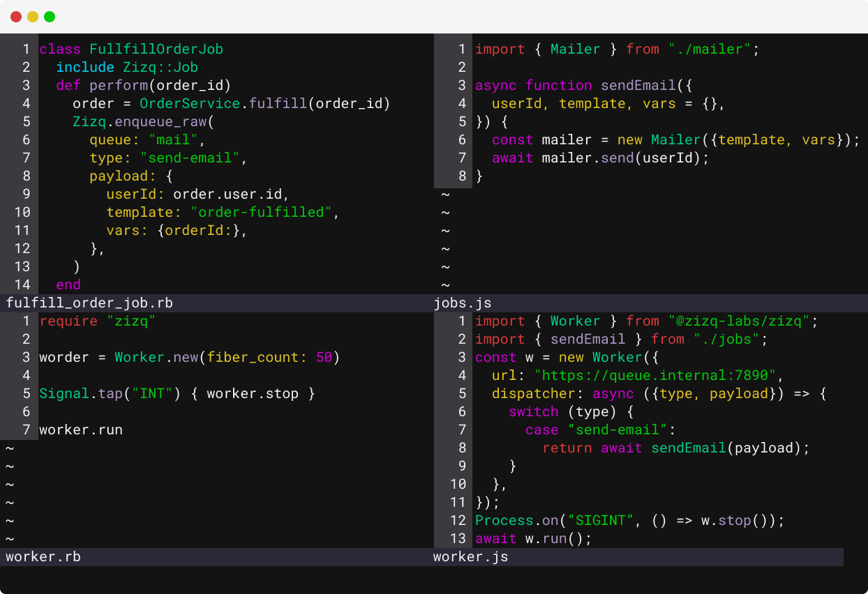Click the sendEmail function name in jobs.js definition
The image size is (868, 594).
coord(638,85)
